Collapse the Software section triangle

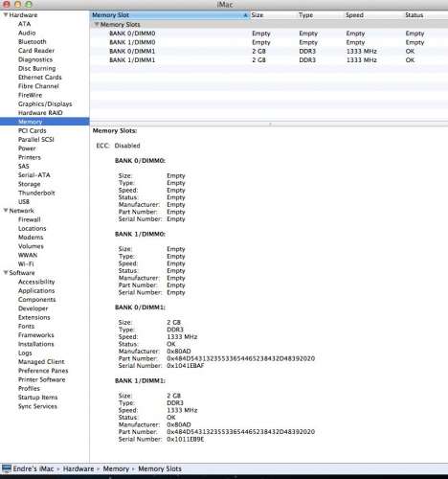click(x=6, y=272)
